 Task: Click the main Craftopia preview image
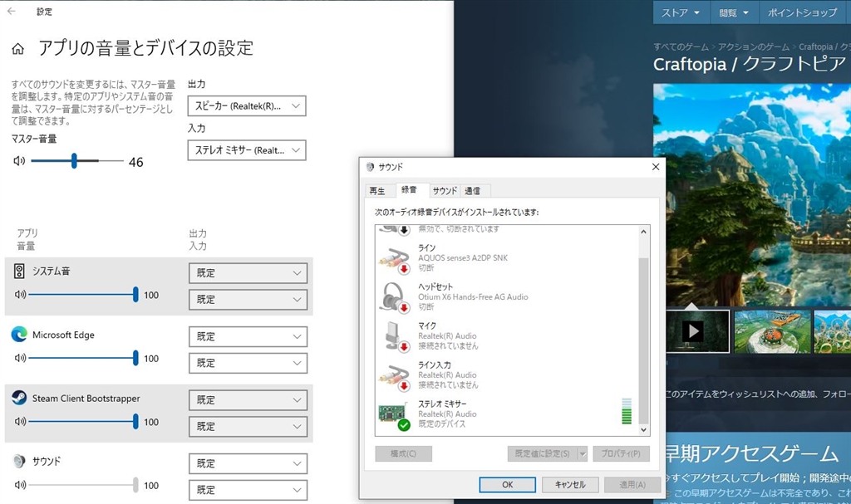pyautogui.click(x=752, y=194)
